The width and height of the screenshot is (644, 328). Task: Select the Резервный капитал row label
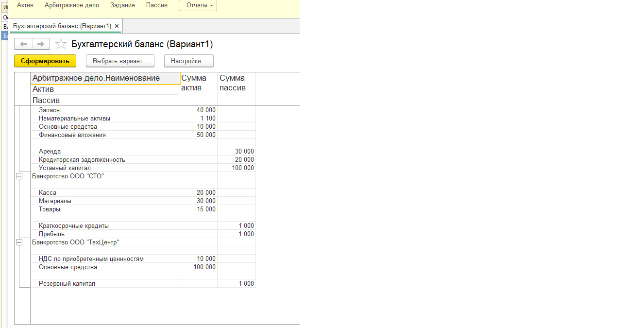67,284
